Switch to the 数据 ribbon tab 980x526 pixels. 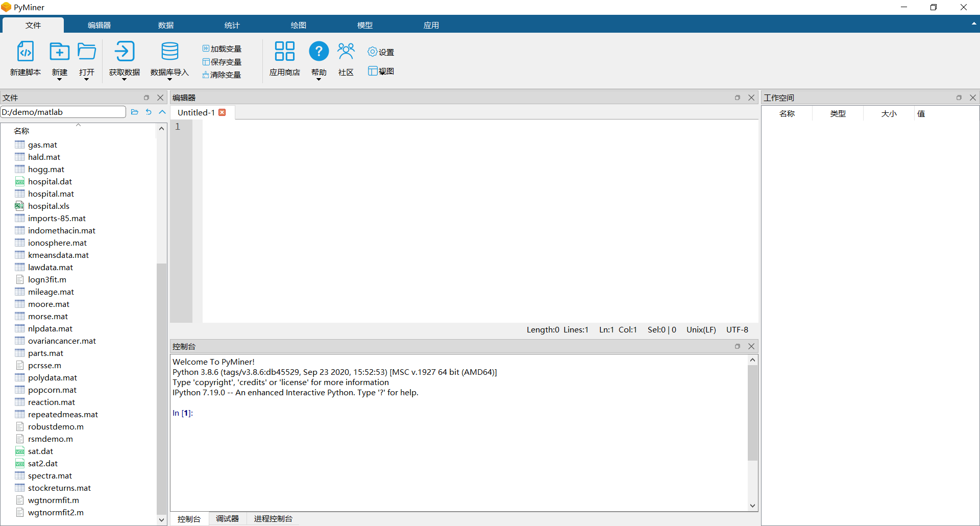click(165, 25)
